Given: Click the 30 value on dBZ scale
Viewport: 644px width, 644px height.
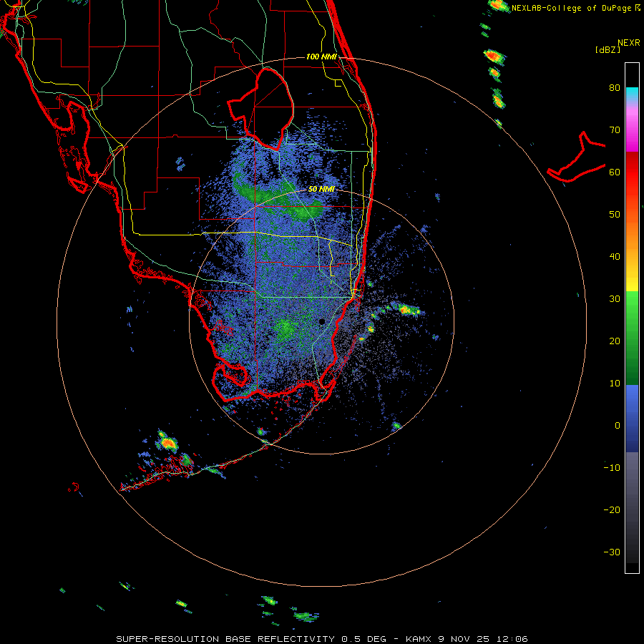Looking at the screenshot, I should pyautogui.click(x=615, y=298).
